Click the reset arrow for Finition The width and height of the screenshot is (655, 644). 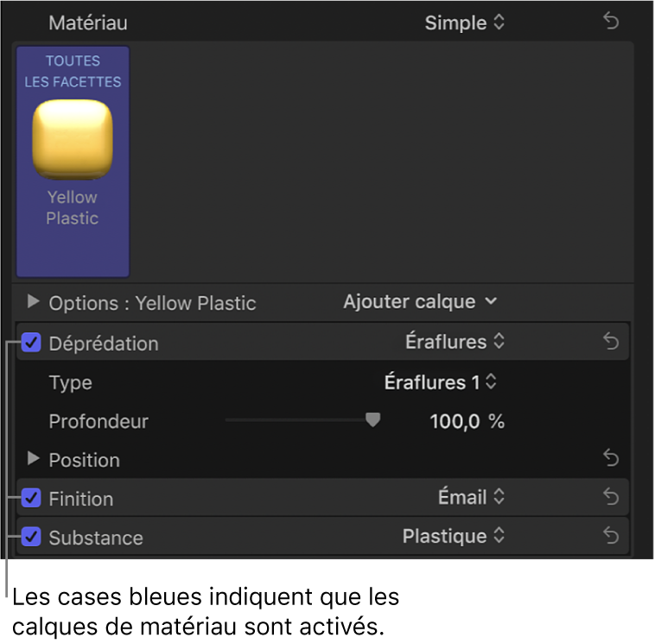coord(611,497)
